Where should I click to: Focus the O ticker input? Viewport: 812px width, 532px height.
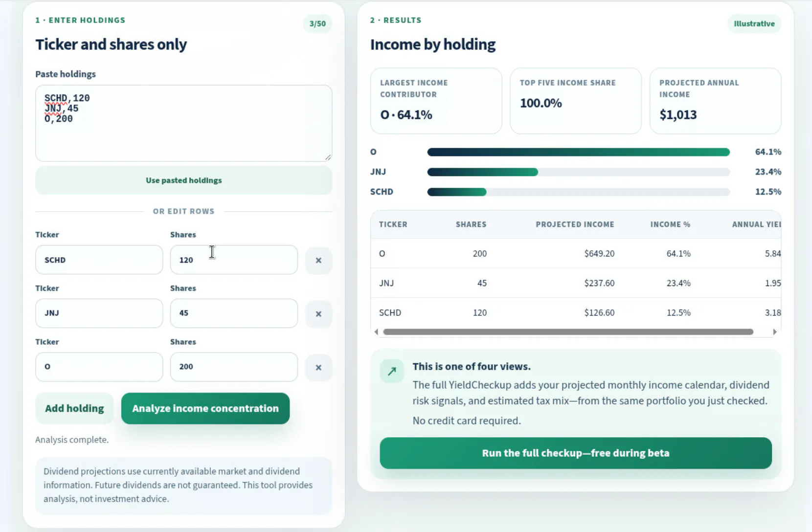(x=99, y=367)
